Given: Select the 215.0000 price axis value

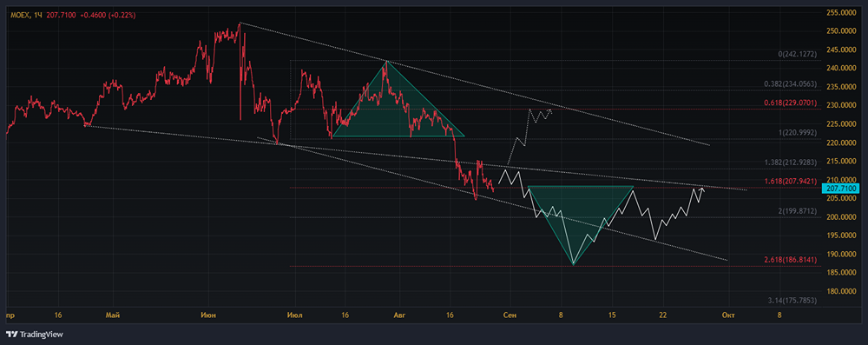Looking at the screenshot, I should pos(841,162).
